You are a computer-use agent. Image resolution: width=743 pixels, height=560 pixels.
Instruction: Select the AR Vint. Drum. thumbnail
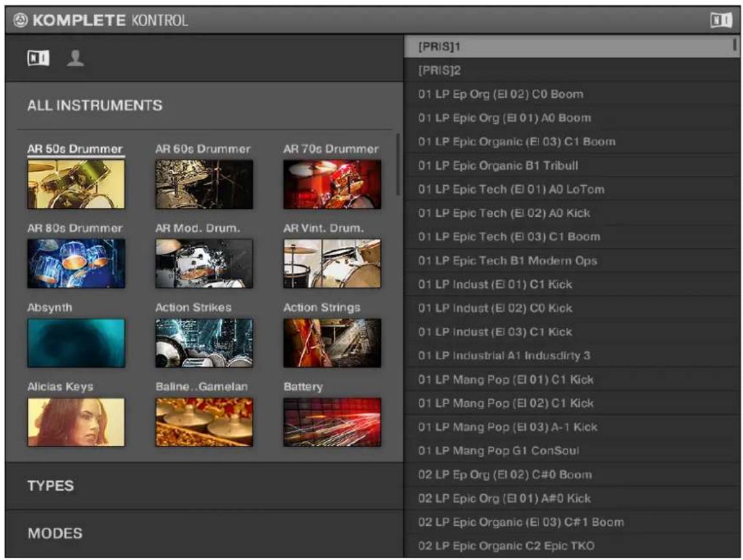(332, 263)
